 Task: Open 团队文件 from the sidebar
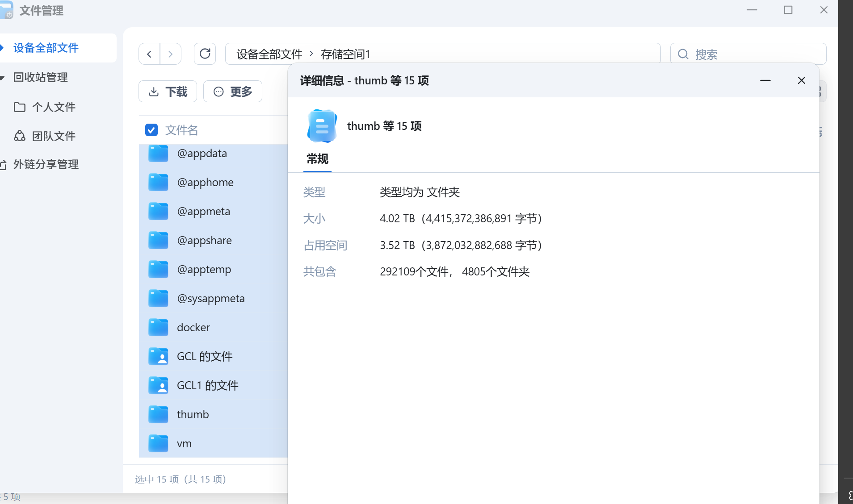[x=55, y=136]
